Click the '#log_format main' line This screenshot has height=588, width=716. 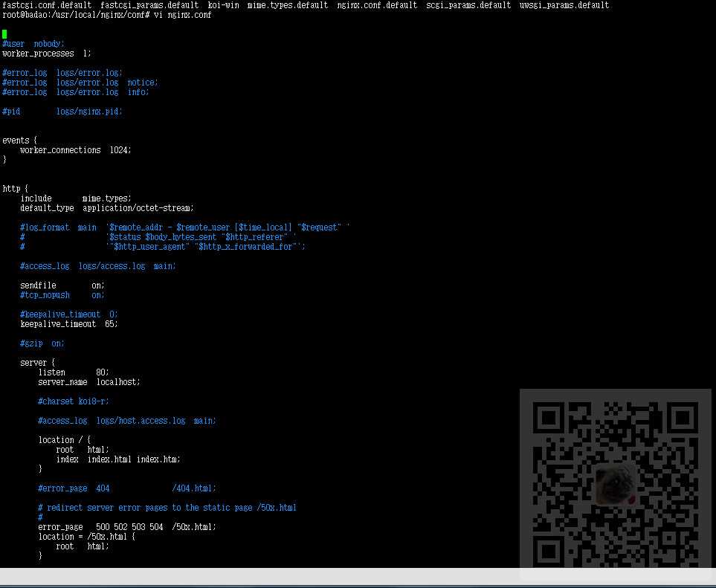click(x=185, y=227)
